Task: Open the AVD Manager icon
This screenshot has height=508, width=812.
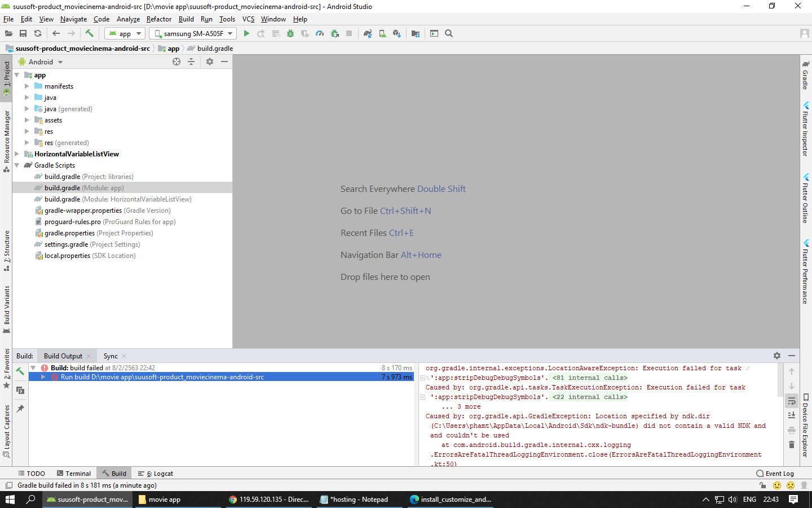Action: 382,34
